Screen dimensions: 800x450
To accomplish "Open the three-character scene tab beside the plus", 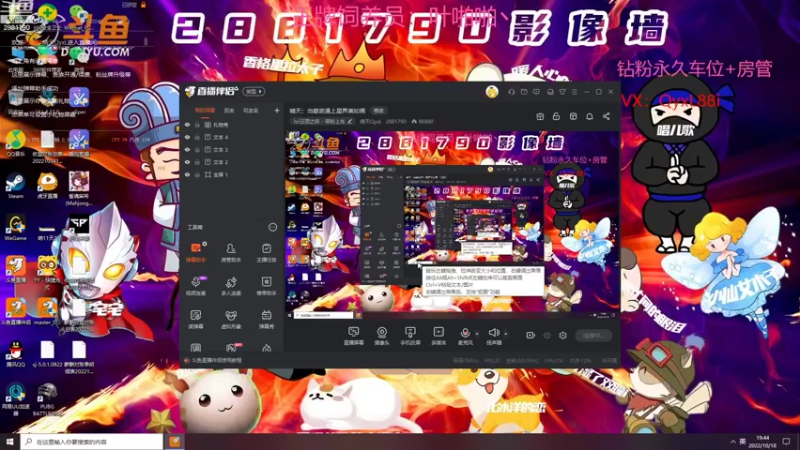I will click(251, 110).
